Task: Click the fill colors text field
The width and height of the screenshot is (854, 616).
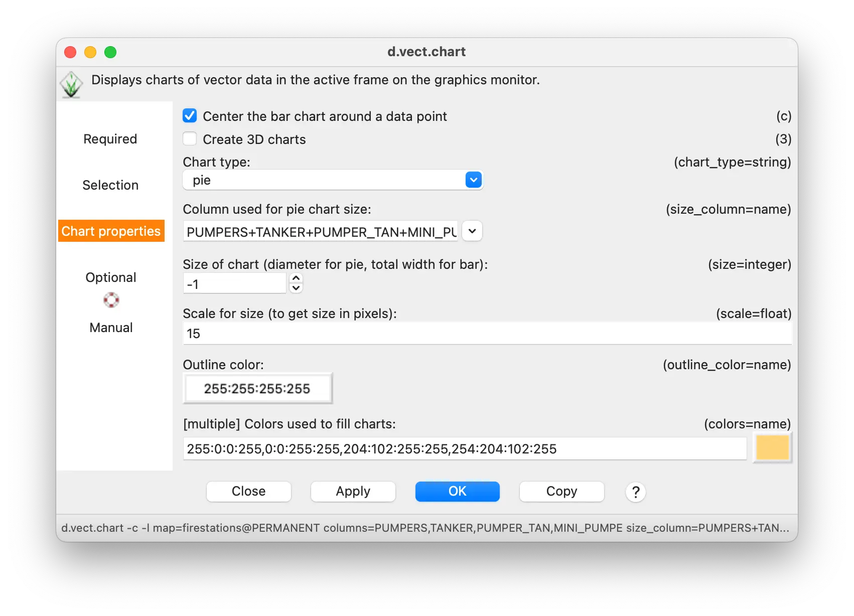Action: [x=464, y=448]
